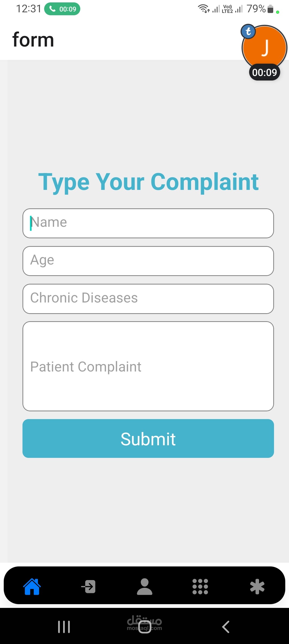Tap the small blue t badge icon

(248, 32)
